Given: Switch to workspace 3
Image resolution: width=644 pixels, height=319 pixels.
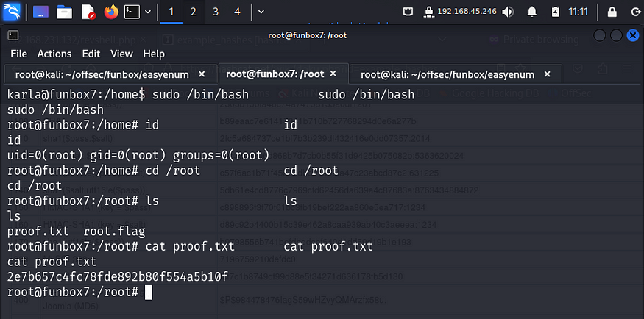Looking at the screenshot, I should tap(215, 12).
